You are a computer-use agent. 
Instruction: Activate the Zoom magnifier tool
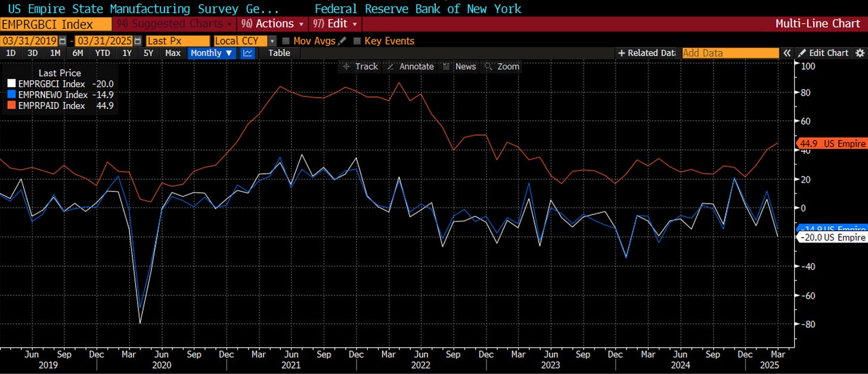(501, 66)
